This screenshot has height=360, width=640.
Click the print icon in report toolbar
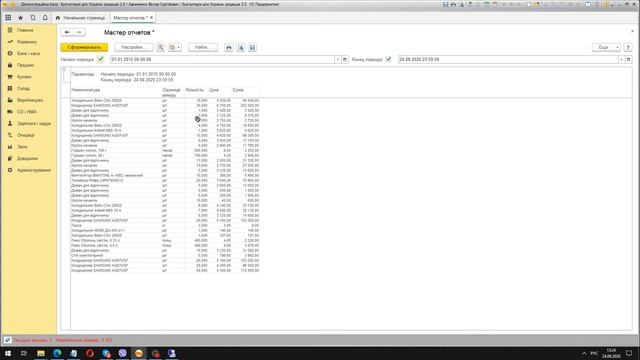tap(229, 48)
